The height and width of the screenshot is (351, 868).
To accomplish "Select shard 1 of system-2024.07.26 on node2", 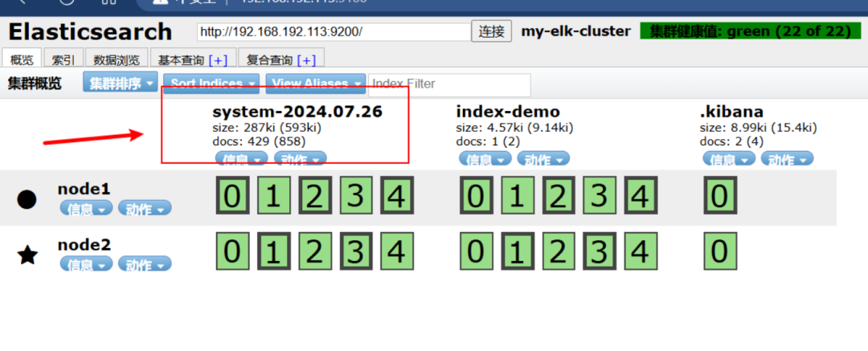I will click(274, 251).
